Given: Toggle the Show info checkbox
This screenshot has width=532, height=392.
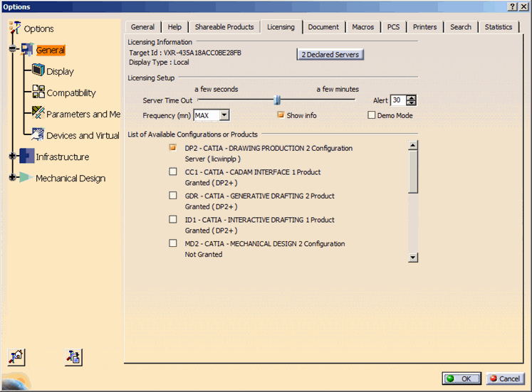Looking at the screenshot, I should point(281,115).
